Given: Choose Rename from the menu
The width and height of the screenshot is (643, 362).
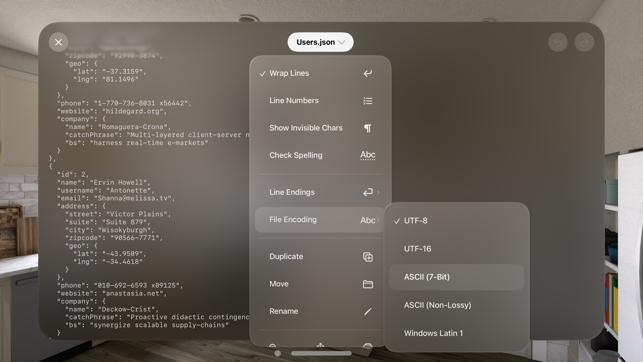Looking at the screenshot, I should click(320, 311).
